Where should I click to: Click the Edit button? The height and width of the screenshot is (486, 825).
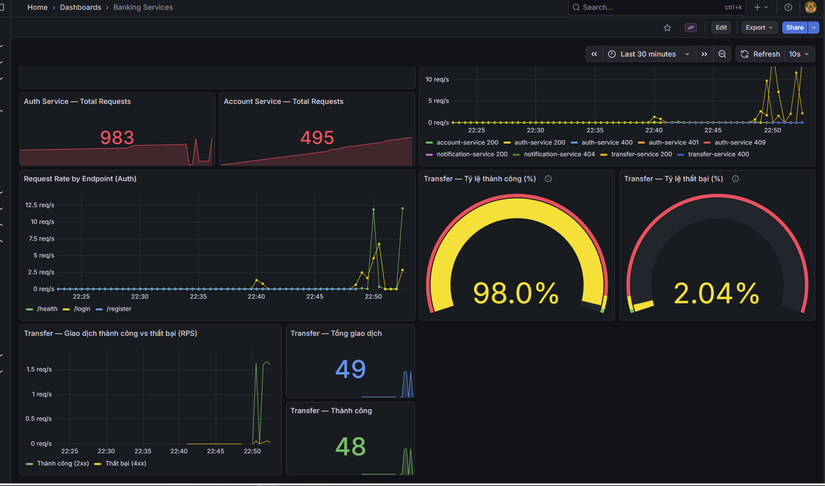[721, 28]
